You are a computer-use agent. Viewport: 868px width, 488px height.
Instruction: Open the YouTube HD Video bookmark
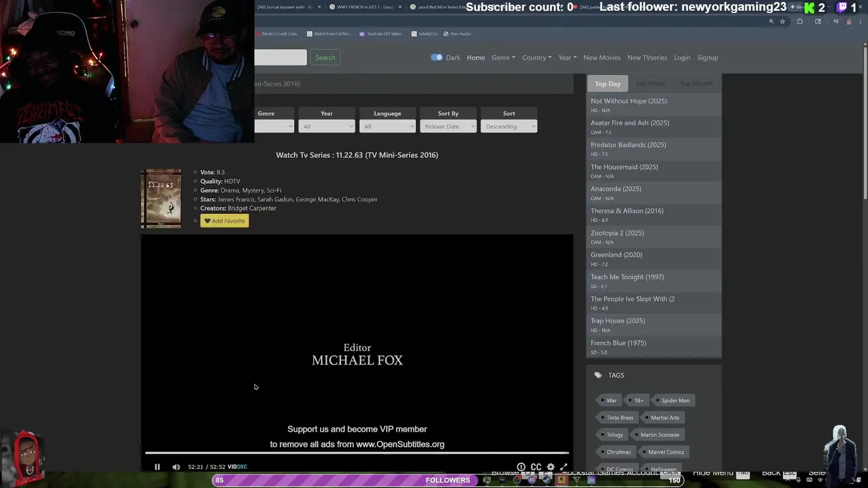tap(380, 34)
